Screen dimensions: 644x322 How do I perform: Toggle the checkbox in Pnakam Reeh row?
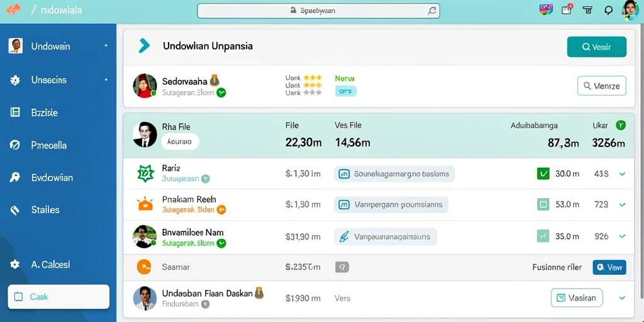543,204
